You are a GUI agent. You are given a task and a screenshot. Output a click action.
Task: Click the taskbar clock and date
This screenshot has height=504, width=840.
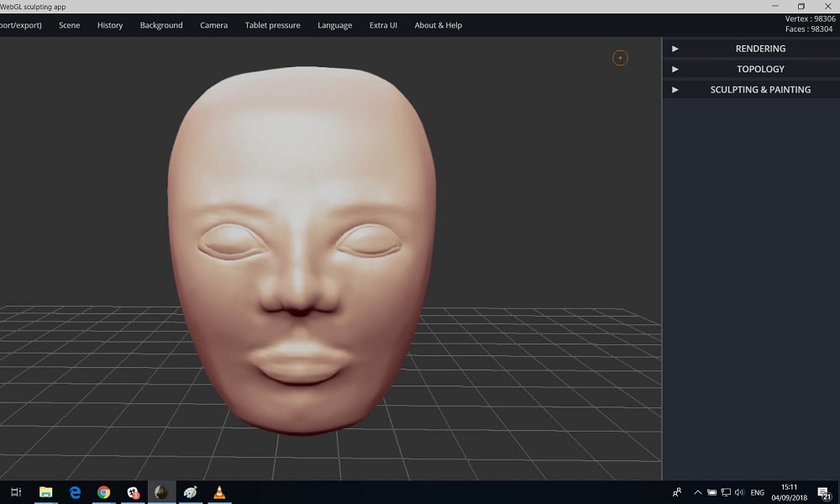789,492
